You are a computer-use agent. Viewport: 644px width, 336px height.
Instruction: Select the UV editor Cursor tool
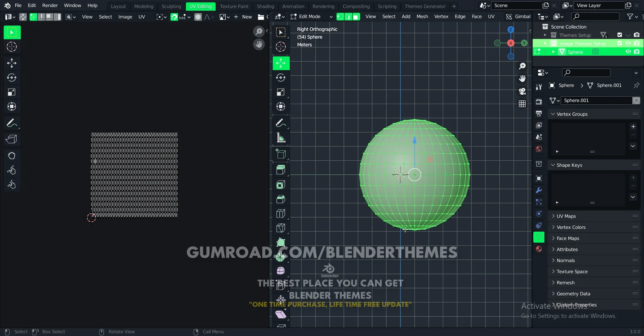coord(12,47)
